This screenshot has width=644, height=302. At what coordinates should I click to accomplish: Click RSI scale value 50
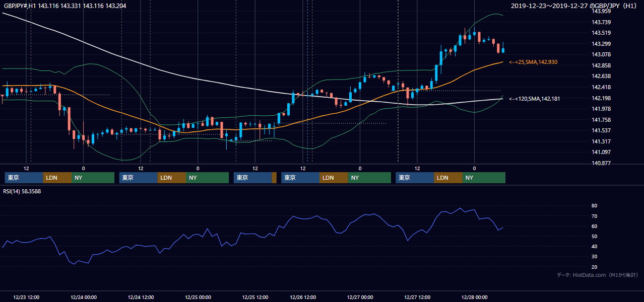(595, 236)
